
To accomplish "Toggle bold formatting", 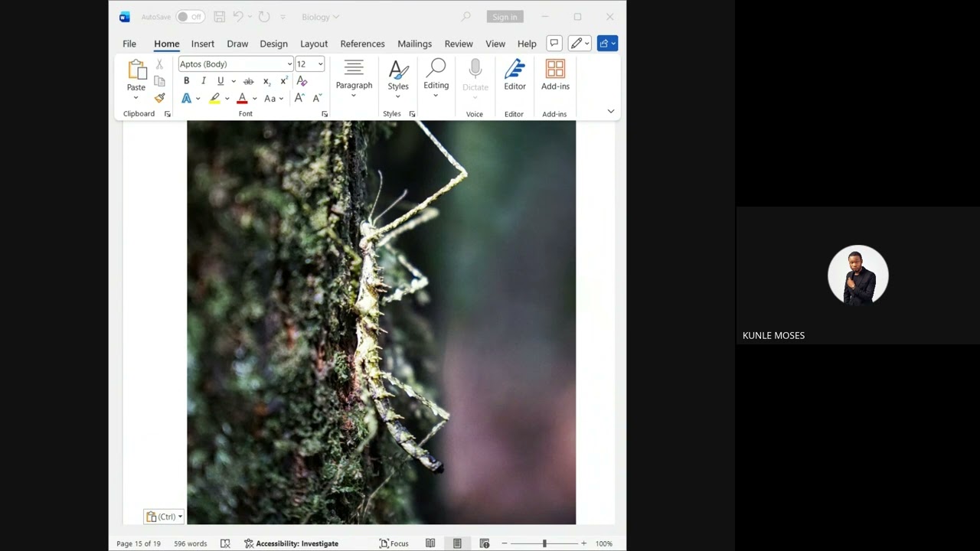I will click(186, 81).
